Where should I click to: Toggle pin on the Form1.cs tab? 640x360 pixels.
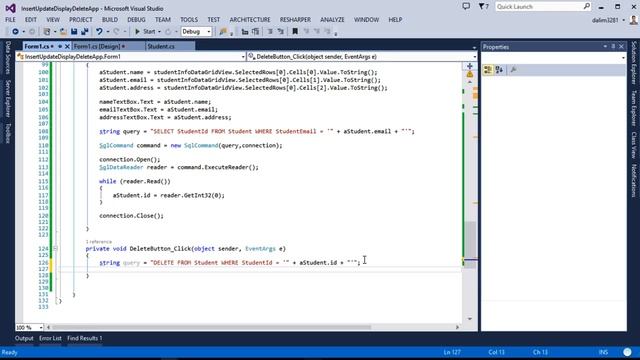(60, 47)
